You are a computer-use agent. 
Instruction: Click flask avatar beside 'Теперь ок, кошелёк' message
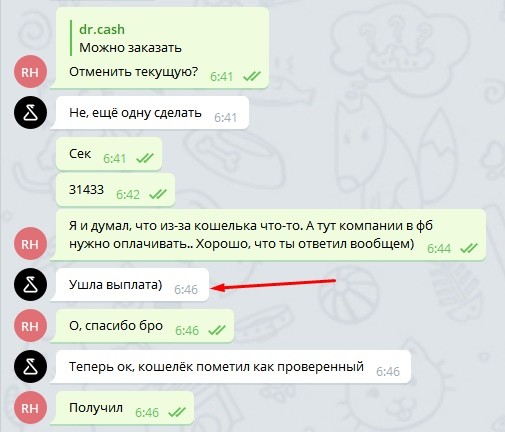pos(30,367)
